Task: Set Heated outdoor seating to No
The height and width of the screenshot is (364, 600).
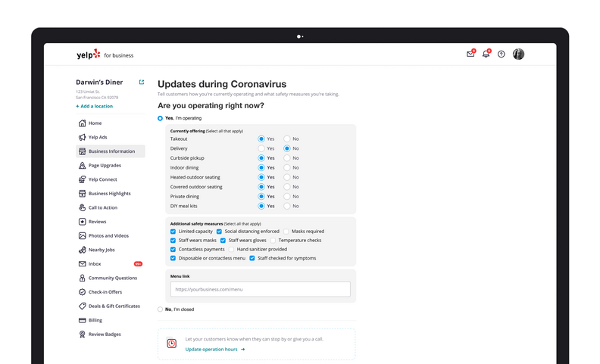Action: pos(286,177)
